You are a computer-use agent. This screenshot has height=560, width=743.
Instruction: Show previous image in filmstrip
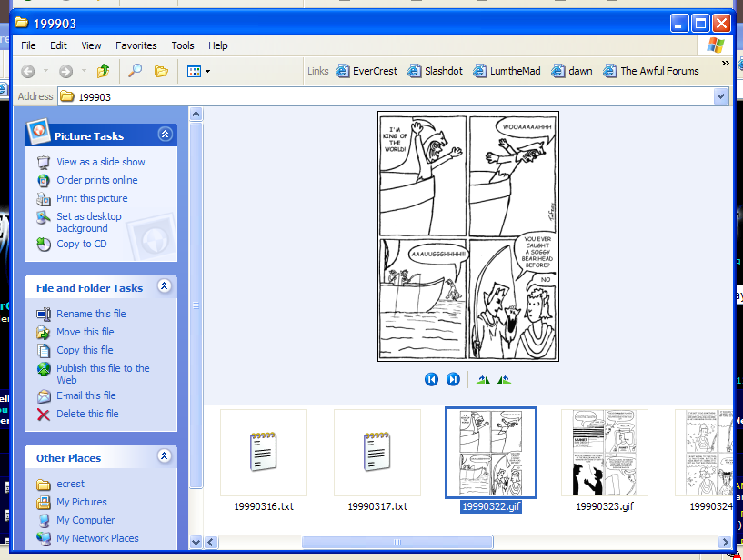[431, 379]
